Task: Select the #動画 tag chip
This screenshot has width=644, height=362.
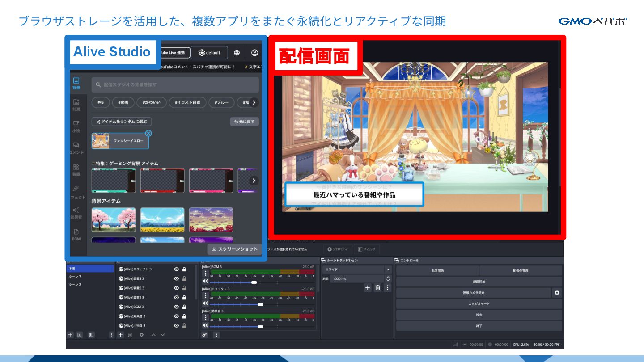Action: coord(123,102)
